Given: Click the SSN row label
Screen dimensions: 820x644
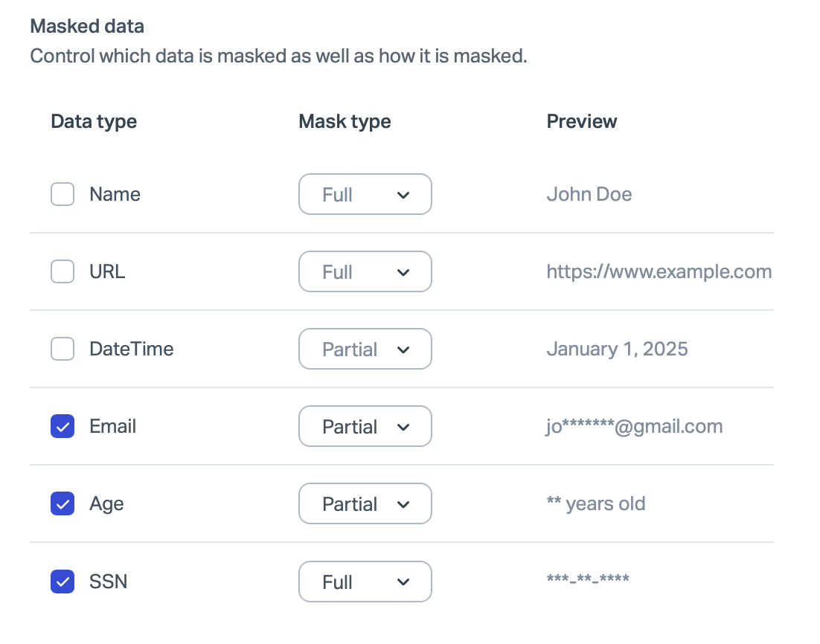Looking at the screenshot, I should pos(108,582).
